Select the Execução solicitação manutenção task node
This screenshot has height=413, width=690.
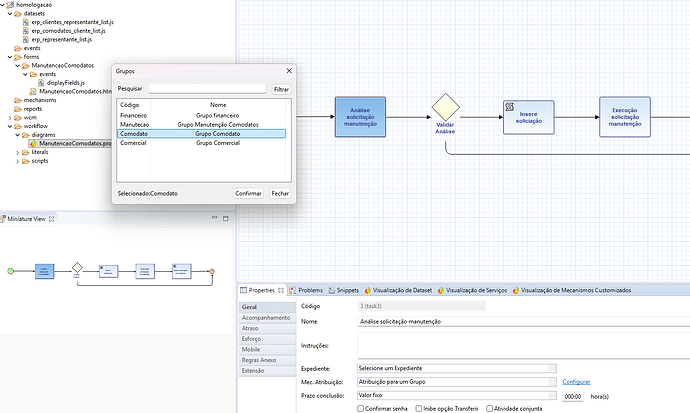point(625,116)
